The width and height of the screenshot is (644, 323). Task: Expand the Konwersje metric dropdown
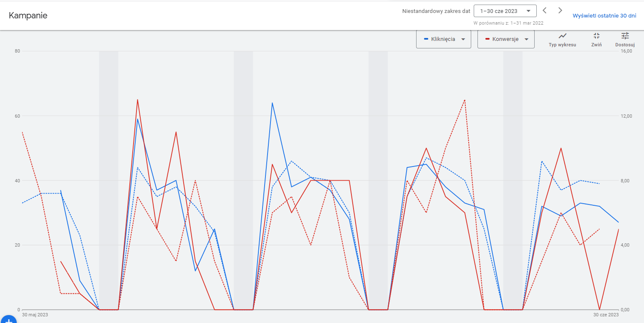tap(506, 39)
